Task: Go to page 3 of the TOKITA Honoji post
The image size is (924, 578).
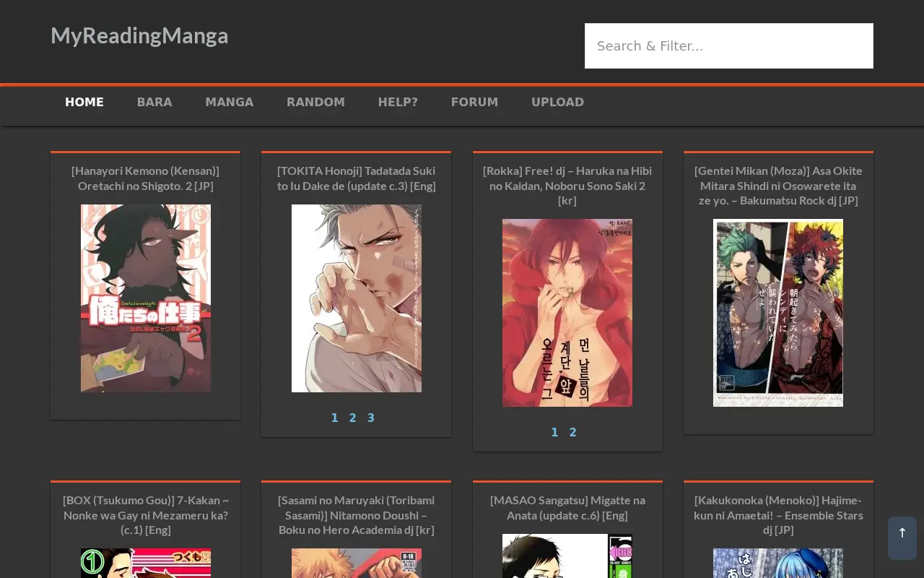Action: tap(371, 418)
